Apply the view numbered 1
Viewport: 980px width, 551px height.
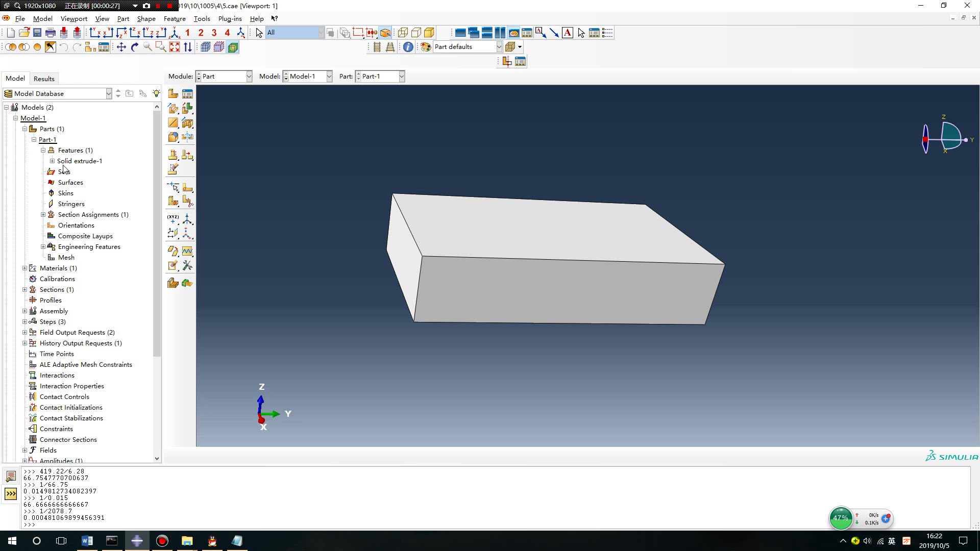[x=187, y=33]
